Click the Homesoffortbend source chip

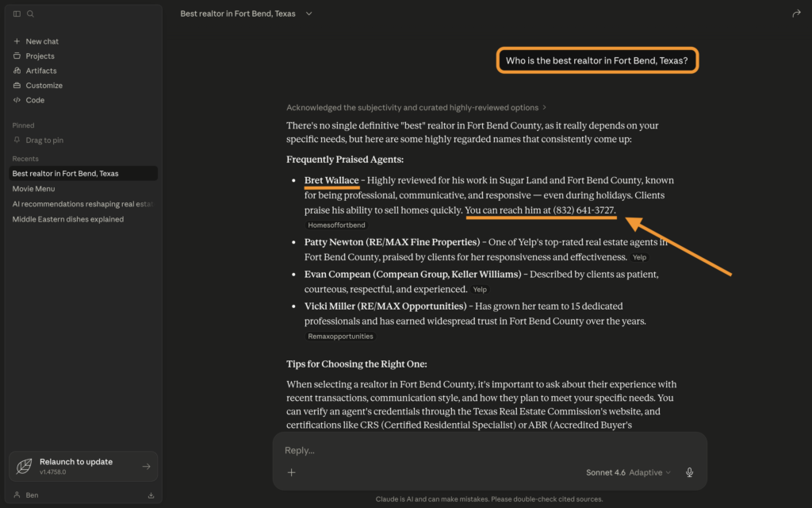pyautogui.click(x=336, y=225)
